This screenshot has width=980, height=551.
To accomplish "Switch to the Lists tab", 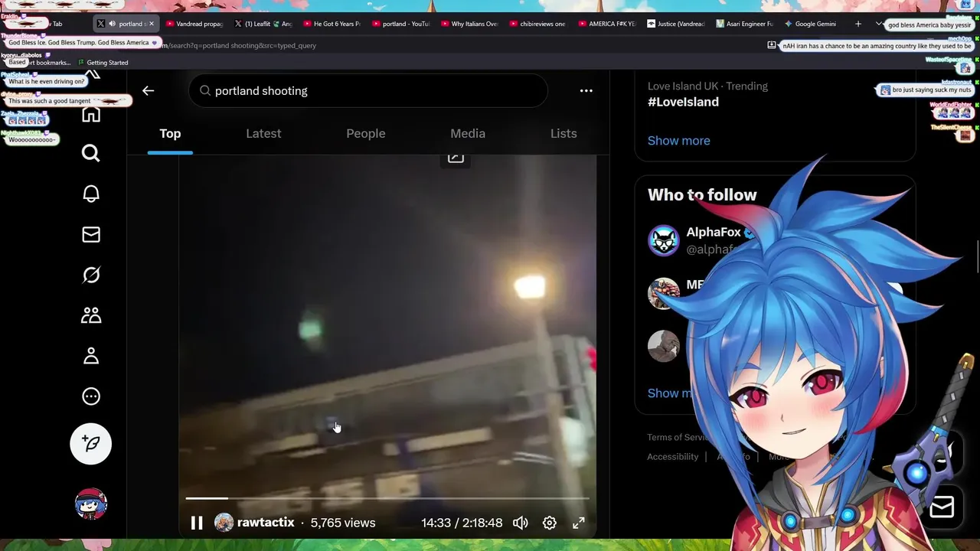I will click(563, 133).
